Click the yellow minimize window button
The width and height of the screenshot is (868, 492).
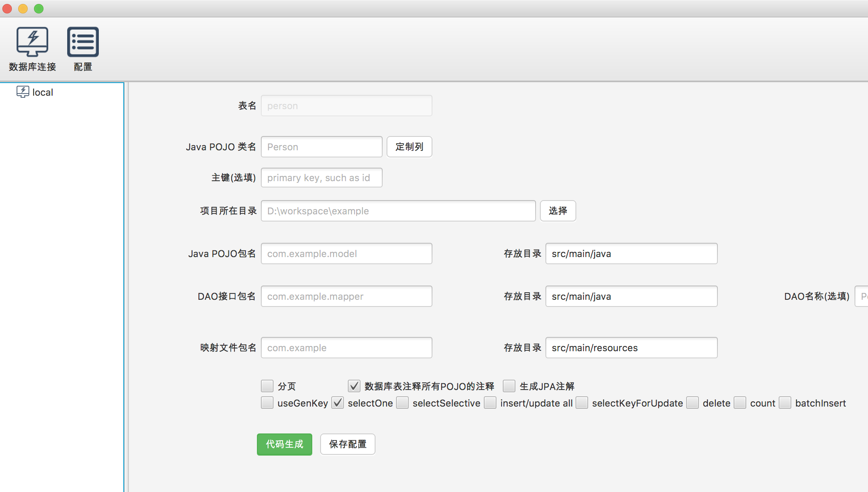[x=23, y=9]
